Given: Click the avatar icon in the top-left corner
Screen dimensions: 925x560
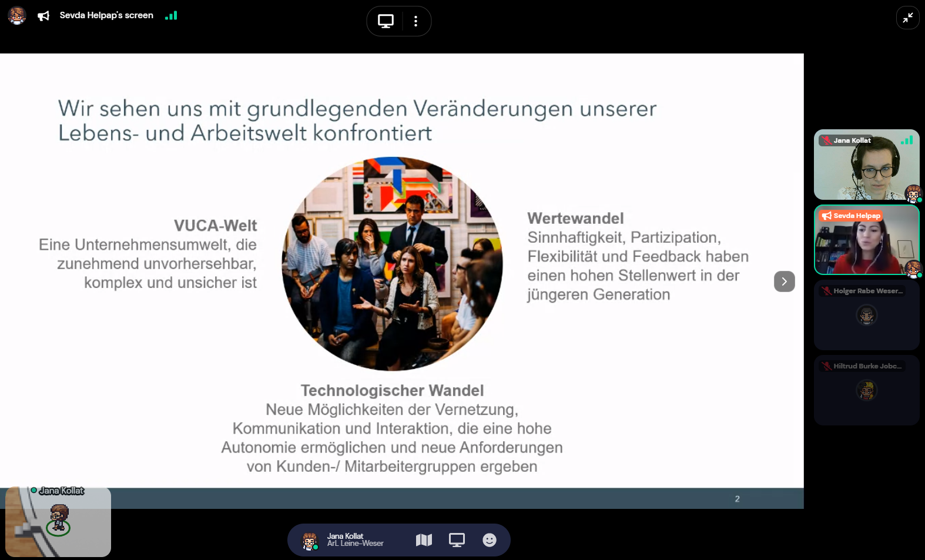Looking at the screenshot, I should [17, 15].
